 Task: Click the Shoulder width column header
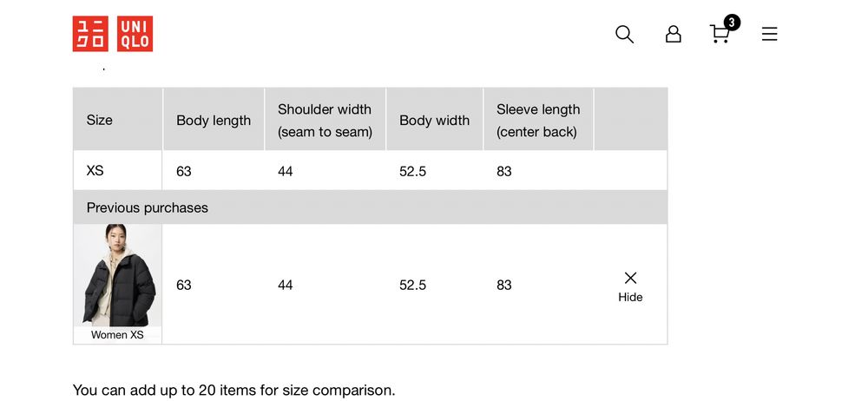pos(325,121)
